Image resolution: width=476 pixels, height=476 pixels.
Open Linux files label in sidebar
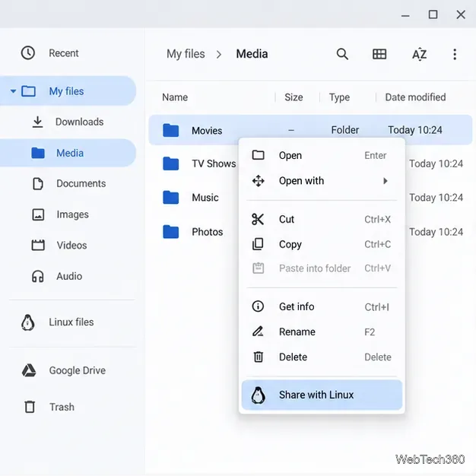71,322
